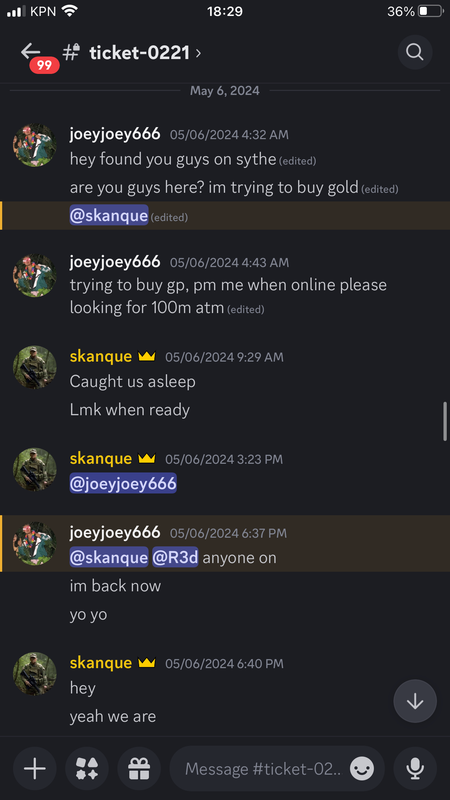Tap the battery indicator in status bar

coord(430,11)
